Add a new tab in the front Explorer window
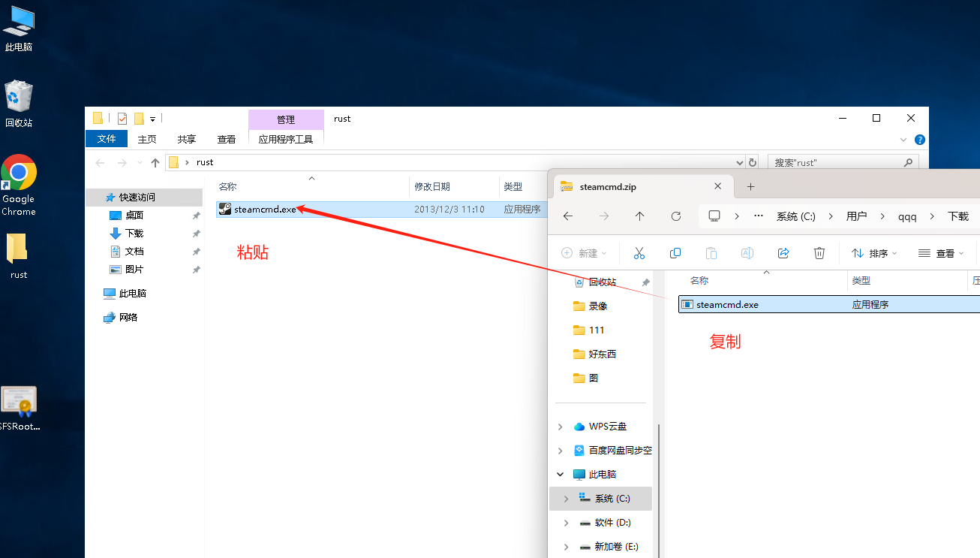The height and width of the screenshot is (558, 980). (x=750, y=186)
